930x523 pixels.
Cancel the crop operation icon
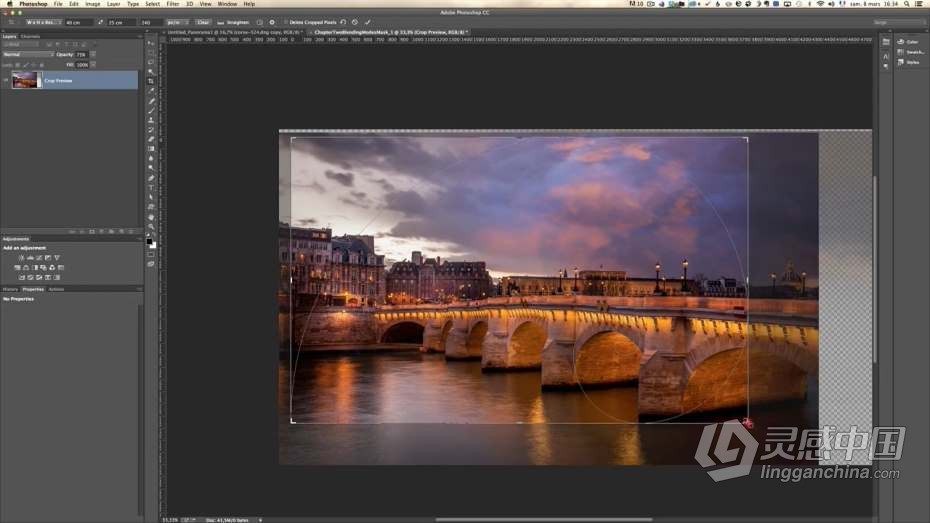[x=355, y=22]
